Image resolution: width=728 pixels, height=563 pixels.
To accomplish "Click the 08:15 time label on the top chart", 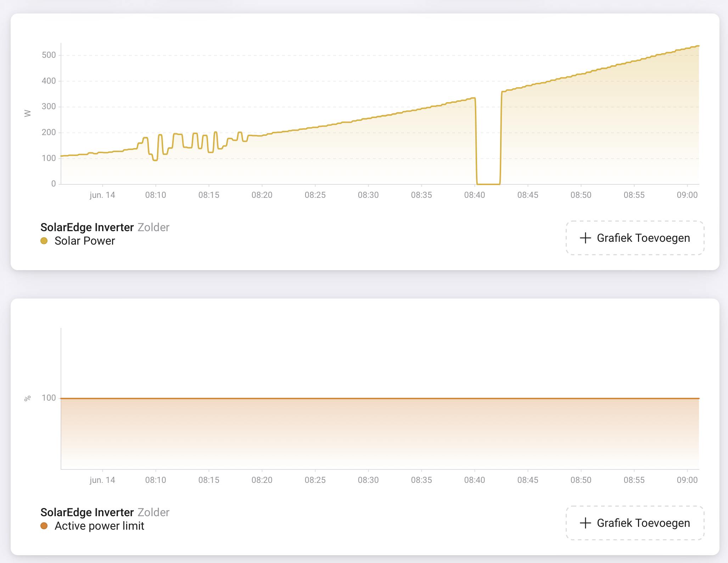I will pyautogui.click(x=209, y=195).
